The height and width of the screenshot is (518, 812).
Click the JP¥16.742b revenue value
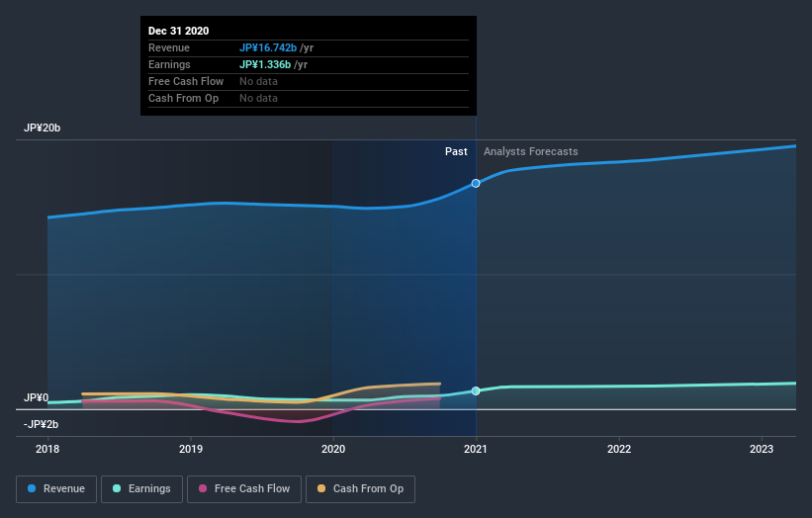tap(268, 47)
